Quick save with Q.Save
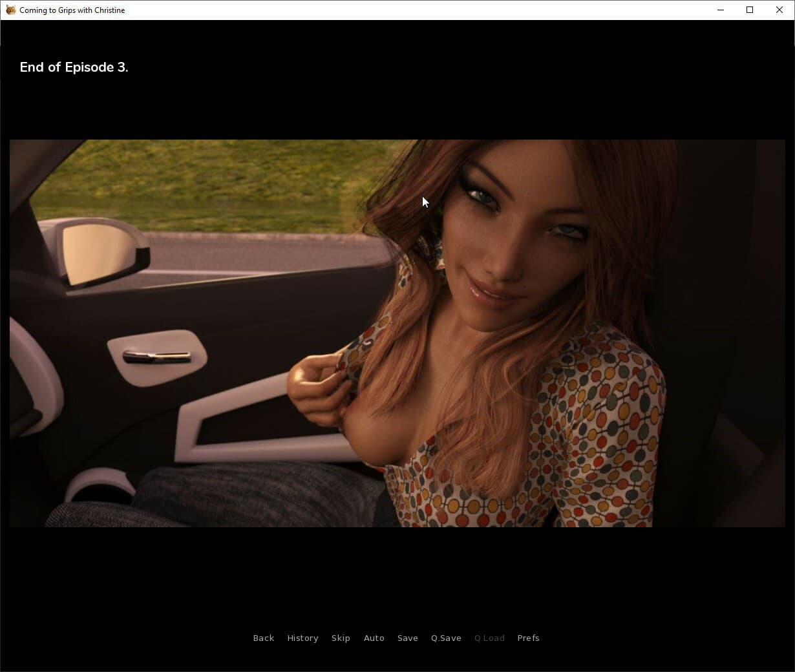 click(x=446, y=638)
